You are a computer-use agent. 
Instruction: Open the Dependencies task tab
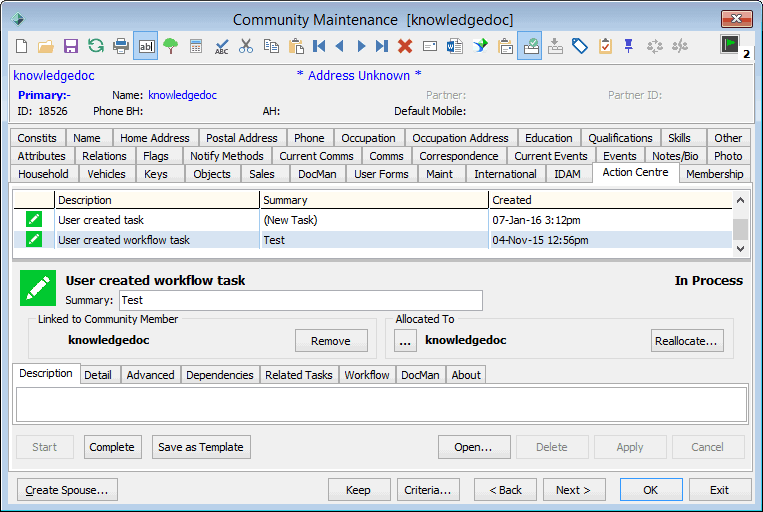coord(219,375)
